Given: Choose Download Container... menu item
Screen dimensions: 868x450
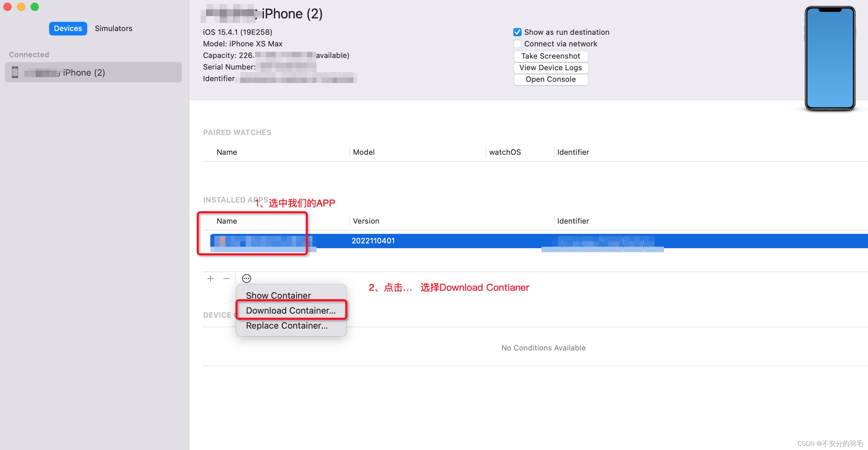Looking at the screenshot, I should (291, 310).
